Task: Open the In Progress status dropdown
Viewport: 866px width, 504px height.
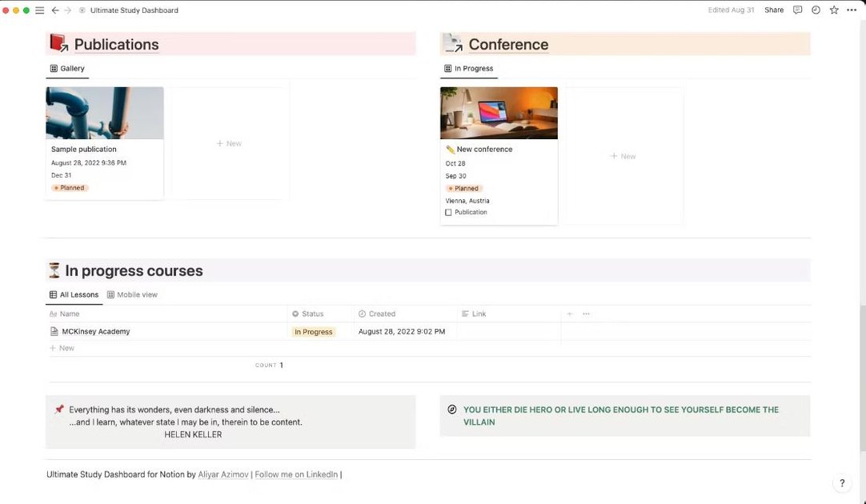Action: (x=313, y=332)
